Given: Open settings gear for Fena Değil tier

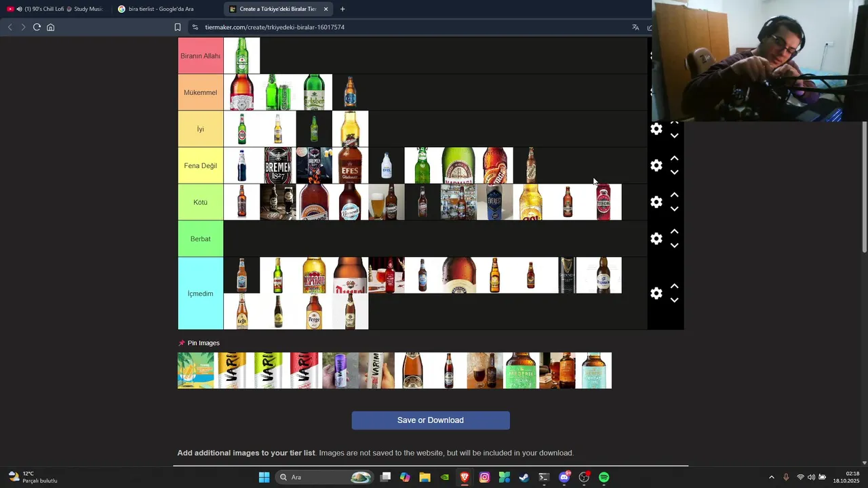Looking at the screenshot, I should 656,165.
